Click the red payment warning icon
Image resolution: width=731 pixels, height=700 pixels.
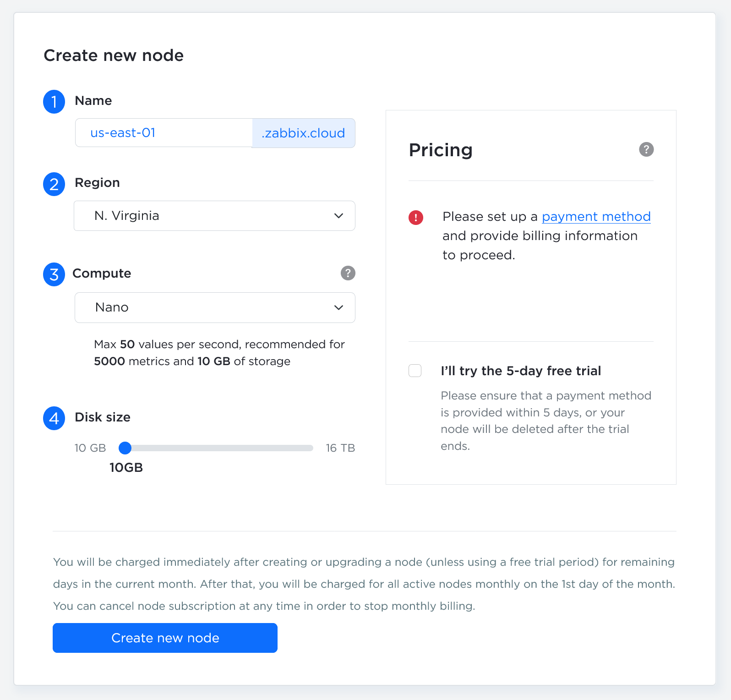[x=416, y=217]
